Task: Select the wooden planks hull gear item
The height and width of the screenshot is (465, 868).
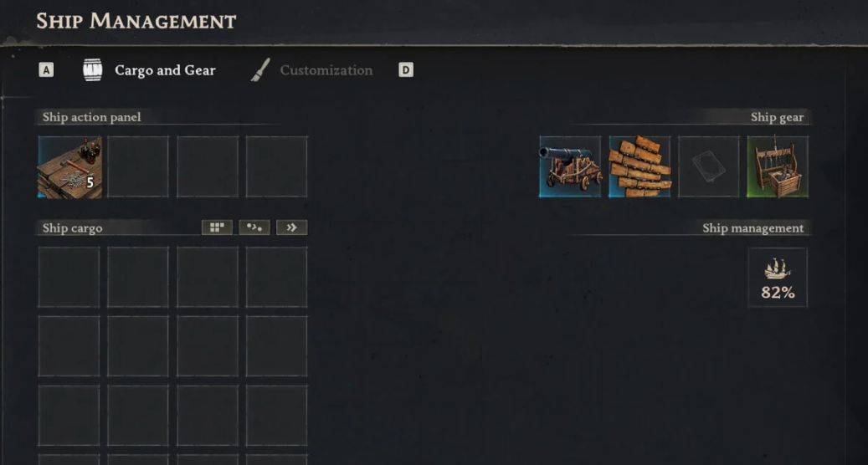Action: click(639, 167)
